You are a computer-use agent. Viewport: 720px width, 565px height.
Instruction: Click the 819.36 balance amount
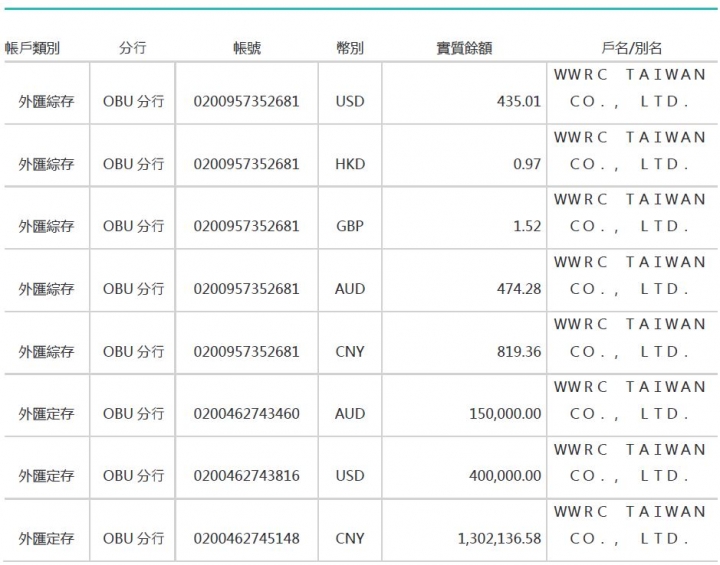pyautogui.click(x=518, y=352)
